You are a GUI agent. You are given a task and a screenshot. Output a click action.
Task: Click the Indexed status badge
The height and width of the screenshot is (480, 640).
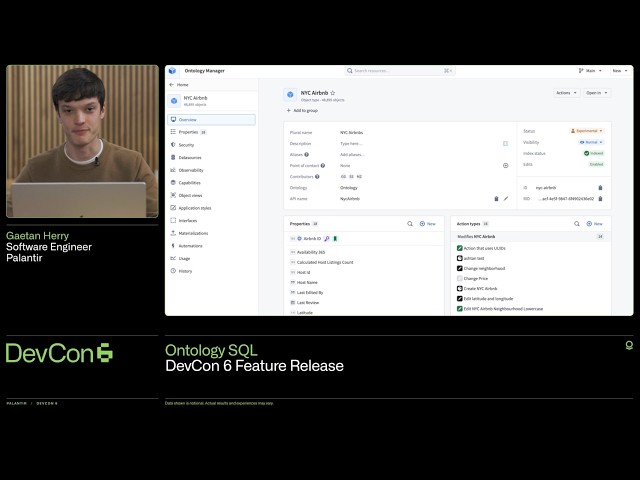pos(594,153)
